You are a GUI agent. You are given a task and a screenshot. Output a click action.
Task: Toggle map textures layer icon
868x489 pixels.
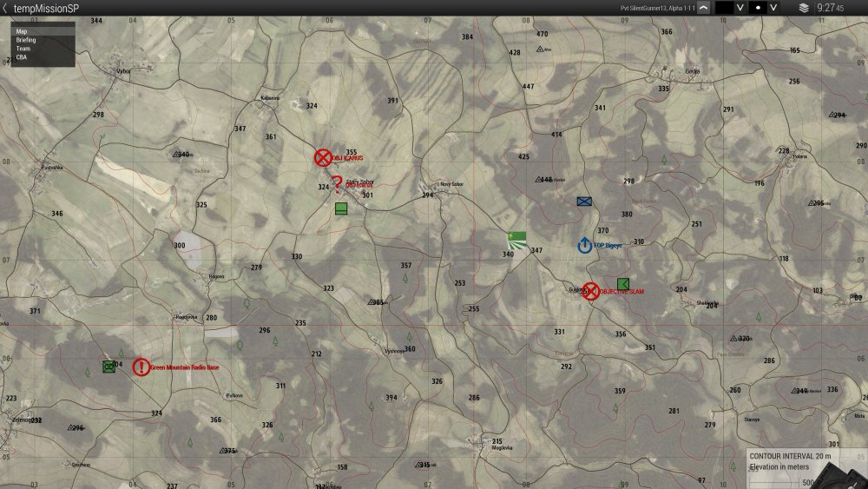[x=804, y=8]
